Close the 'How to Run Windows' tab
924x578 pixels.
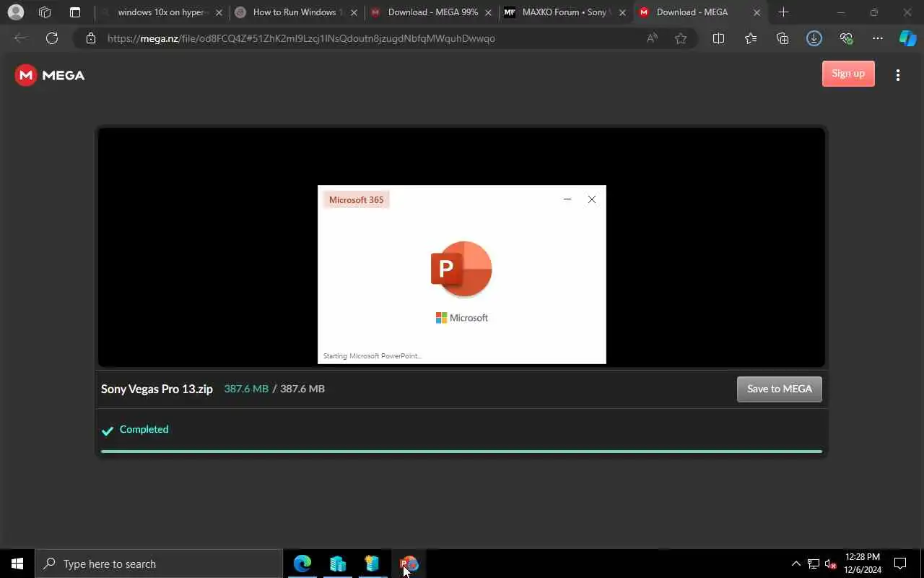point(354,12)
